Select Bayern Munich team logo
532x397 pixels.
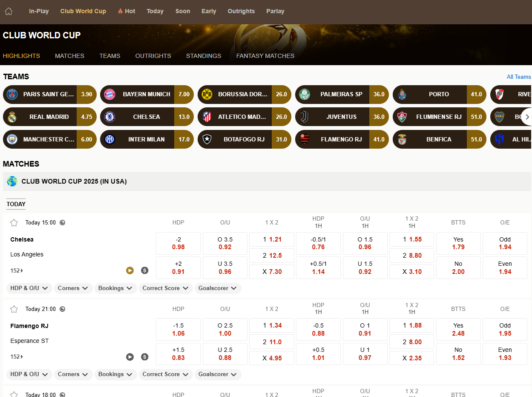pyautogui.click(x=110, y=94)
